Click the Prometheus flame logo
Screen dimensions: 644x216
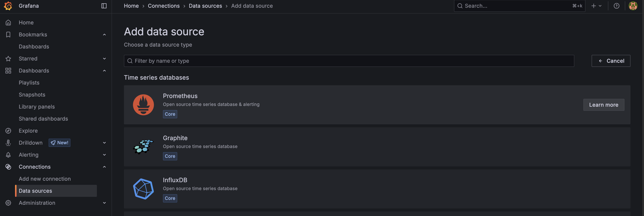[143, 105]
